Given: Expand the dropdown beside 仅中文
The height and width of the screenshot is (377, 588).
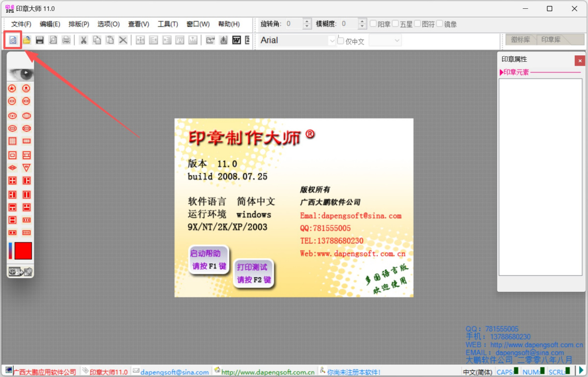Looking at the screenshot, I should click(397, 41).
